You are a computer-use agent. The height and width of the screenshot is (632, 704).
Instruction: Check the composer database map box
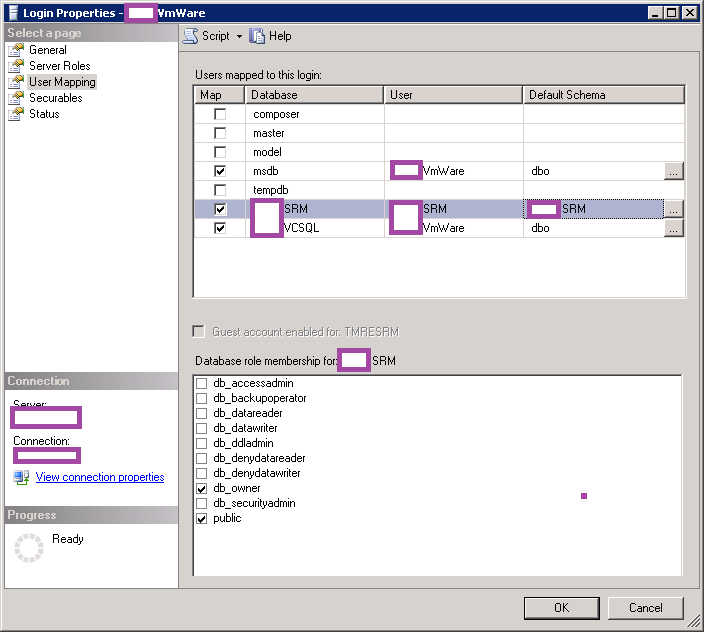point(220,114)
